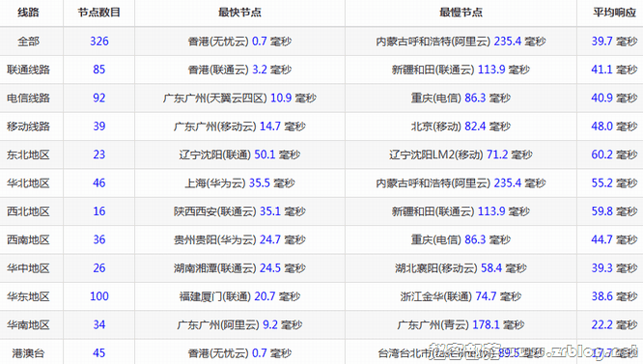The width and height of the screenshot is (643, 364).
Task: Click average response 41.1 毫秒 for 联通线路
Action: (x=614, y=70)
